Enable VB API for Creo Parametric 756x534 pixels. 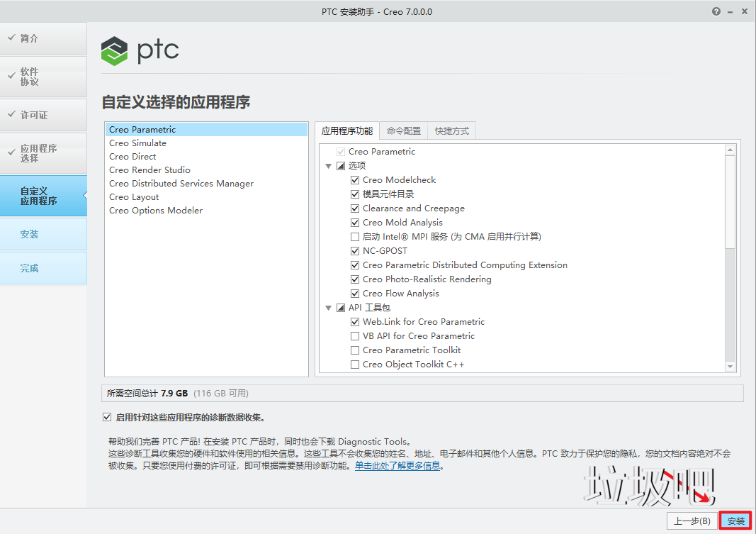coord(355,336)
